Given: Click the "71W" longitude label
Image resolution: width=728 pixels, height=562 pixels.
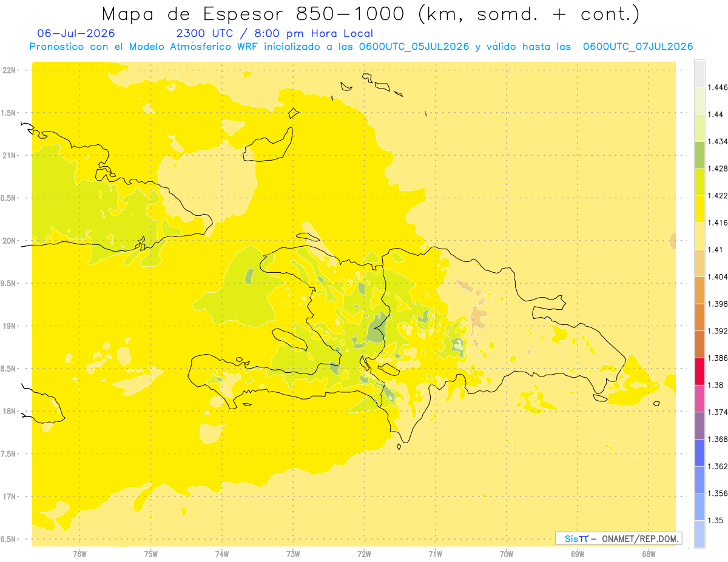Looking at the screenshot, I should 435,554.
